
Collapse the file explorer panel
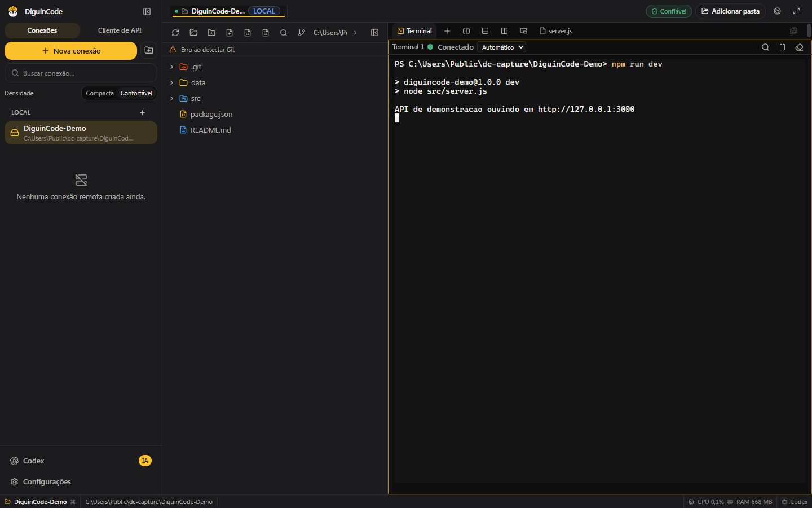click(374, 33)
